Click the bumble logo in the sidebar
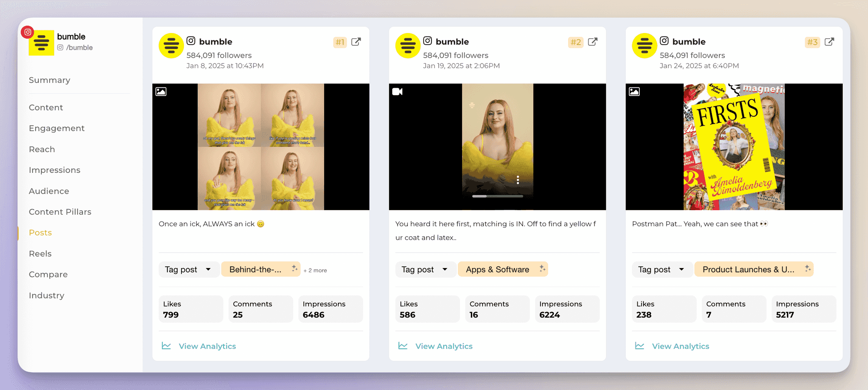This screenshot has width=868, height=390. pos(41,43)
